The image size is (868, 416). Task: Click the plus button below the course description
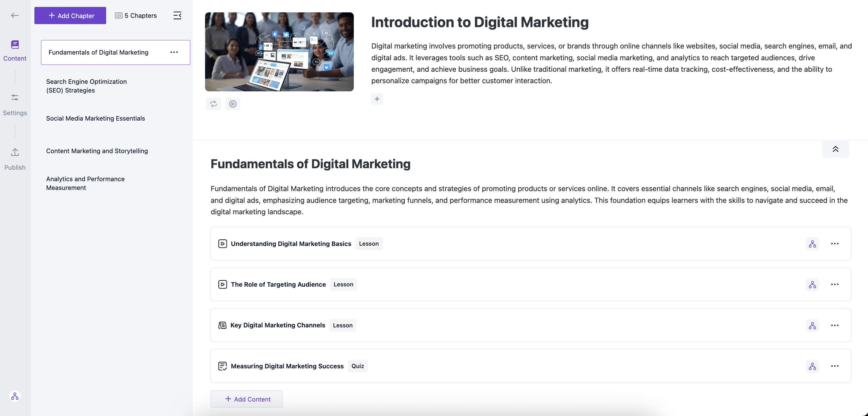[x=377, y=99]
